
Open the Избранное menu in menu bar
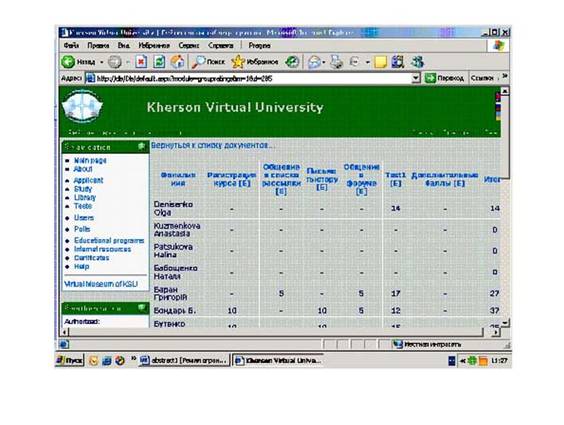(x=154, y=46)
